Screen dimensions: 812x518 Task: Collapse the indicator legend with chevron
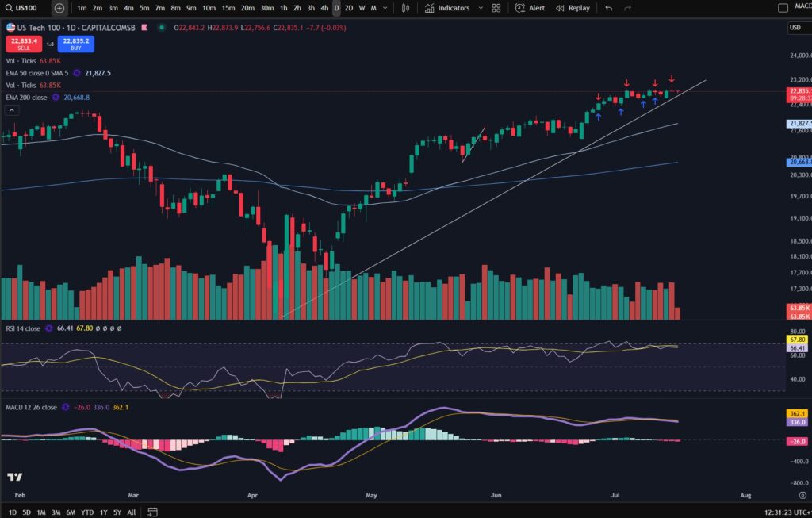11,110
